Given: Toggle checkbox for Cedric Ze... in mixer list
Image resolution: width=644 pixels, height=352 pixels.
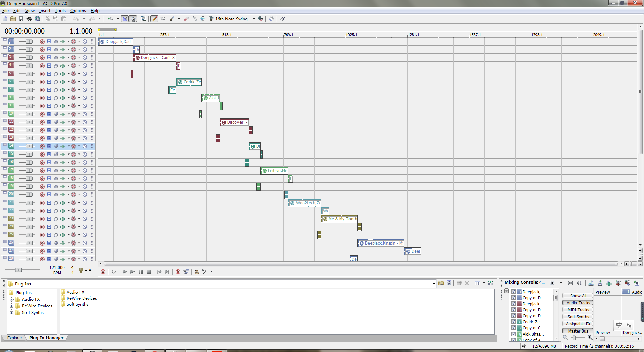Looking at the screenshot, I should [513, 322].
